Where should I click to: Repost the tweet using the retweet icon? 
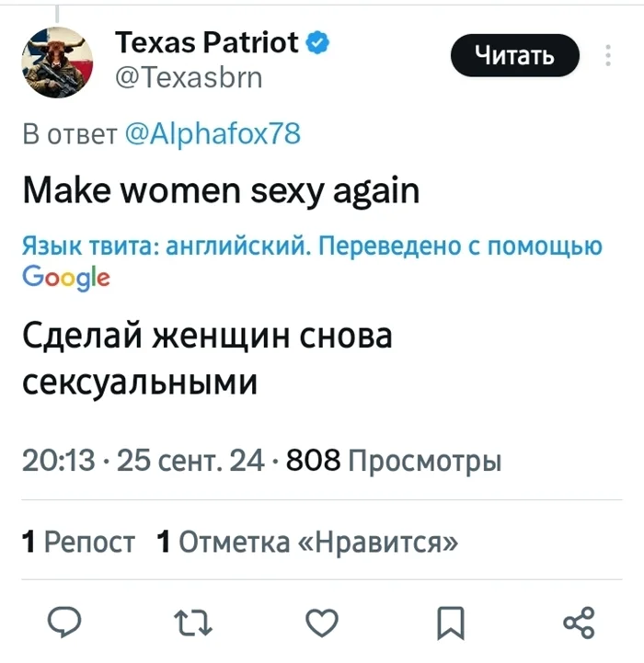coord(192,624)
